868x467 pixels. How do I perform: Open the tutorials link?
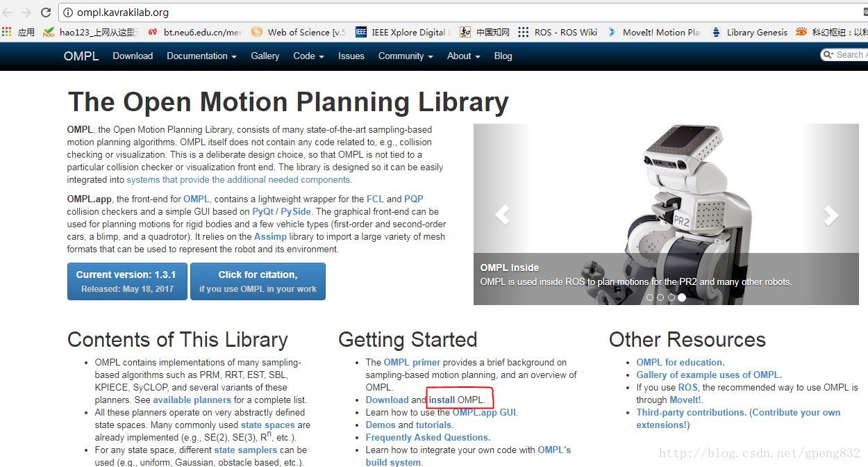(434, 425)
